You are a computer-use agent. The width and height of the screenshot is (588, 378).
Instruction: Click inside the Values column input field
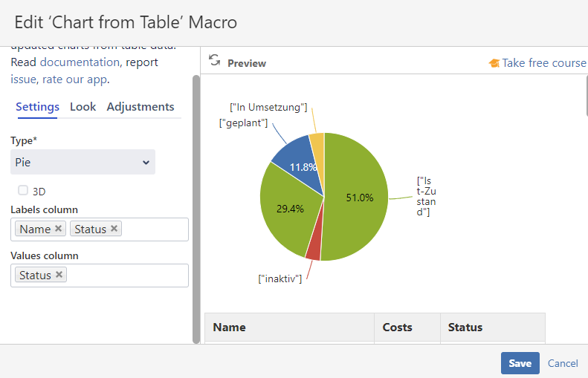click(x=126, y=276)
